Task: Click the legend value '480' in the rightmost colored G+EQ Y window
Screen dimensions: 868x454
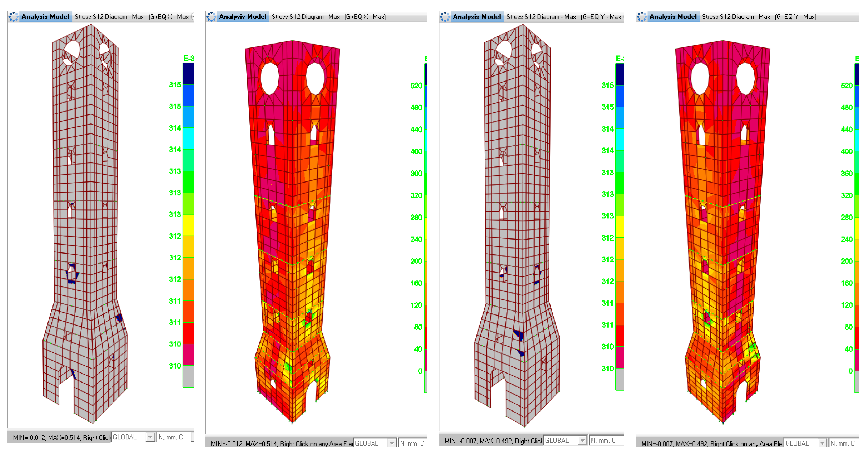Action: pos(846,108)
